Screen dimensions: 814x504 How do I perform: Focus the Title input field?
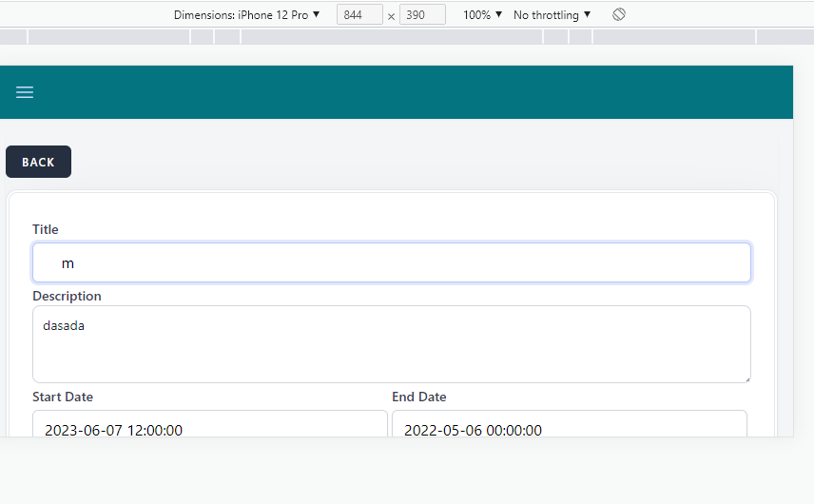(391, 262)
